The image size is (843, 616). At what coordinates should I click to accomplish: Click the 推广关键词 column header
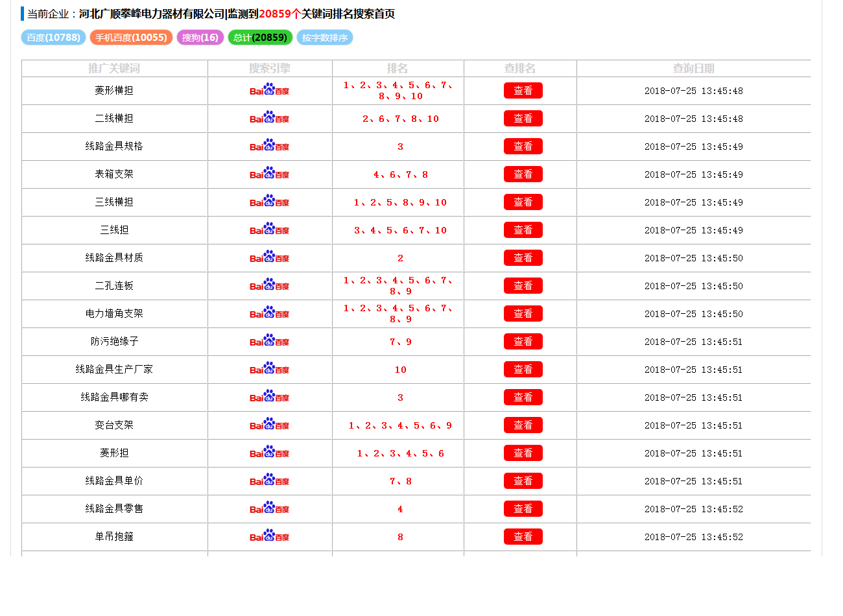pos(114,68)
